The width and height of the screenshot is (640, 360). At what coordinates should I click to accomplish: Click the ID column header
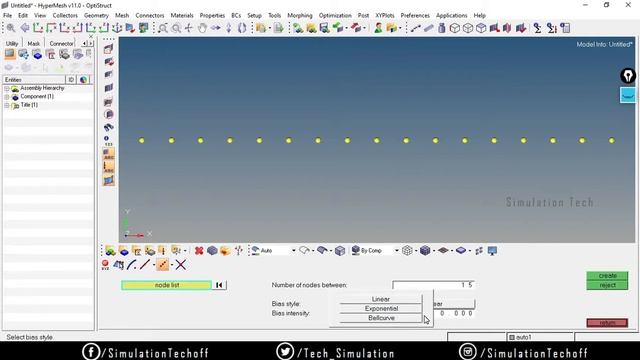click(71, 80)
